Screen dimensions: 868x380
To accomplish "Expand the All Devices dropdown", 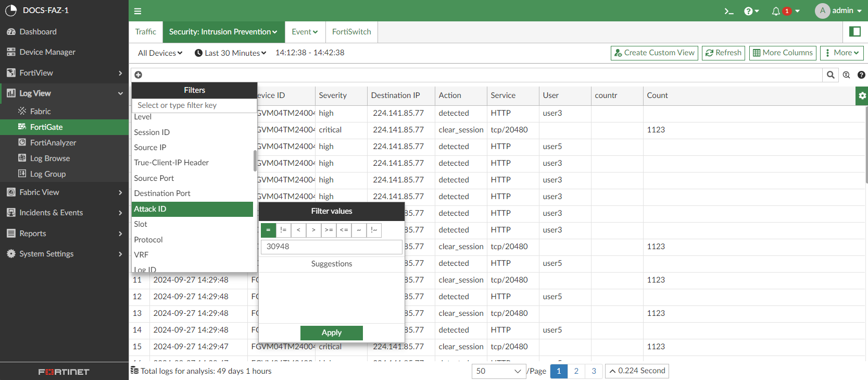I will [160, 53].
